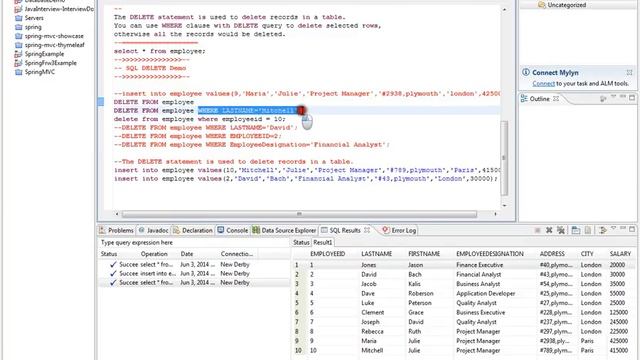This screenshot has width=640, height=360.
Task: Click the display result in window icon
Action: click(576, 230)
